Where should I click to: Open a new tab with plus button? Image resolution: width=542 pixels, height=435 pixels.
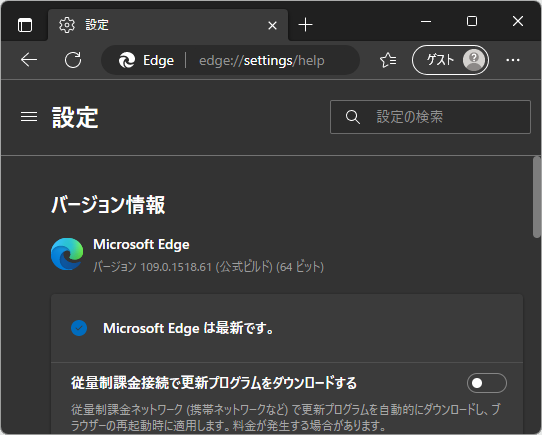click(x=306, y=25)
